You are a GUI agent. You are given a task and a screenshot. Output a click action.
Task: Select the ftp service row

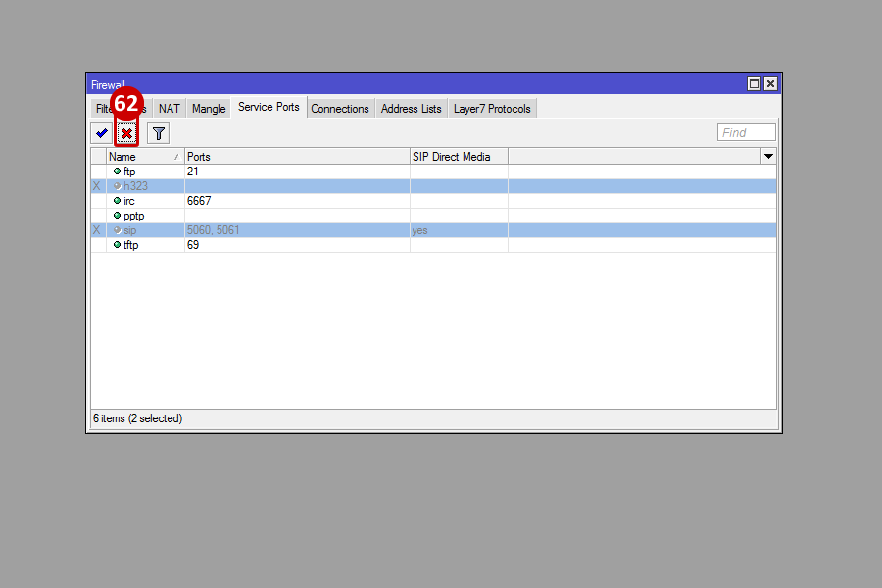tap(434, 171)
